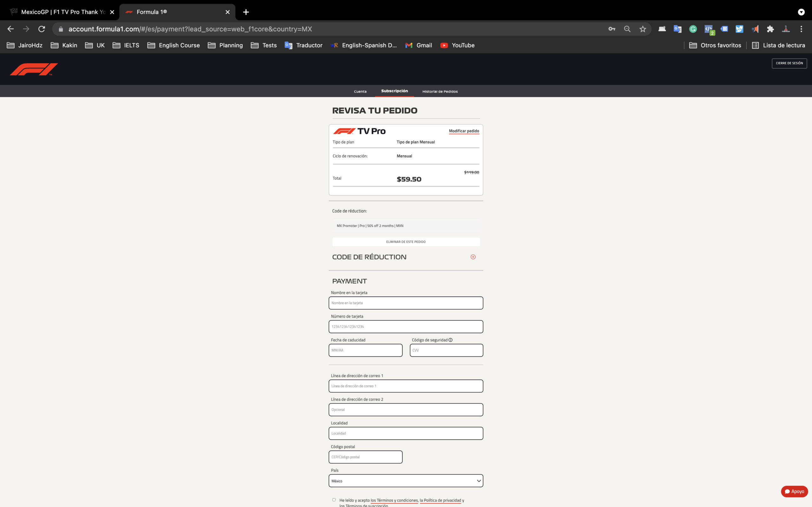Open the saved passwords key icon

612,29
